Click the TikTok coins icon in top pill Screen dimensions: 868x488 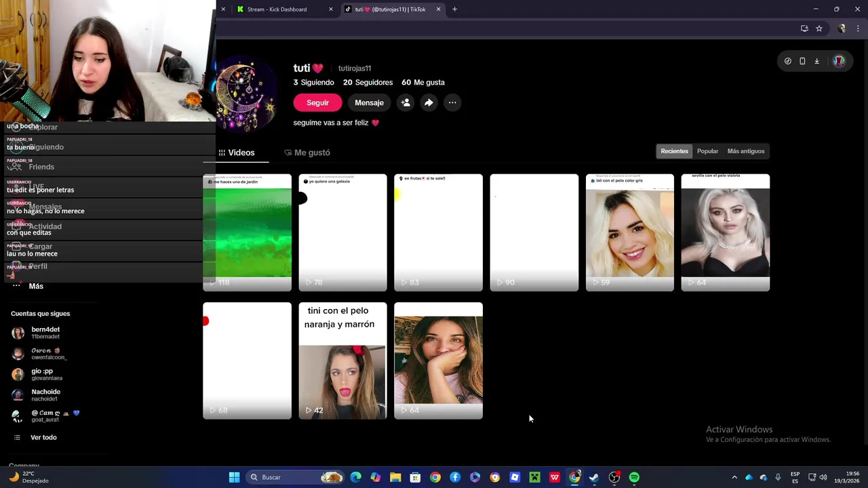(x=787, y=61)
